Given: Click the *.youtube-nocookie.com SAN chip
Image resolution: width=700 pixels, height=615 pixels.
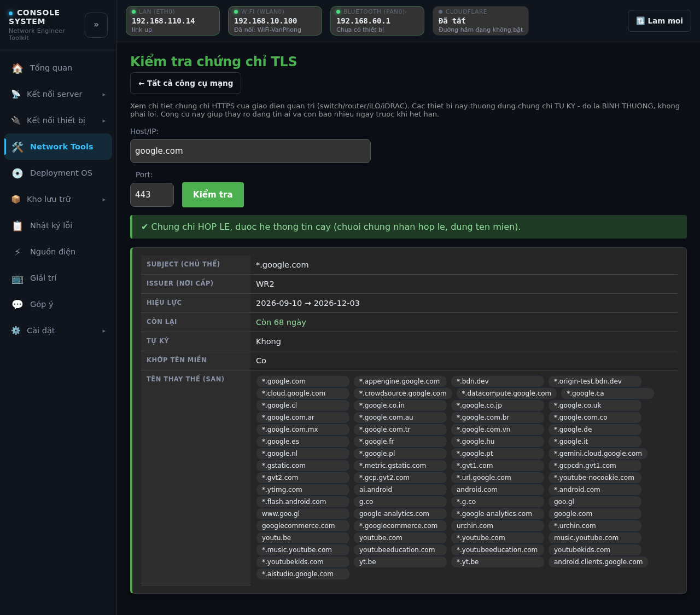Looking at the screenshot, I should pos(595,478).
